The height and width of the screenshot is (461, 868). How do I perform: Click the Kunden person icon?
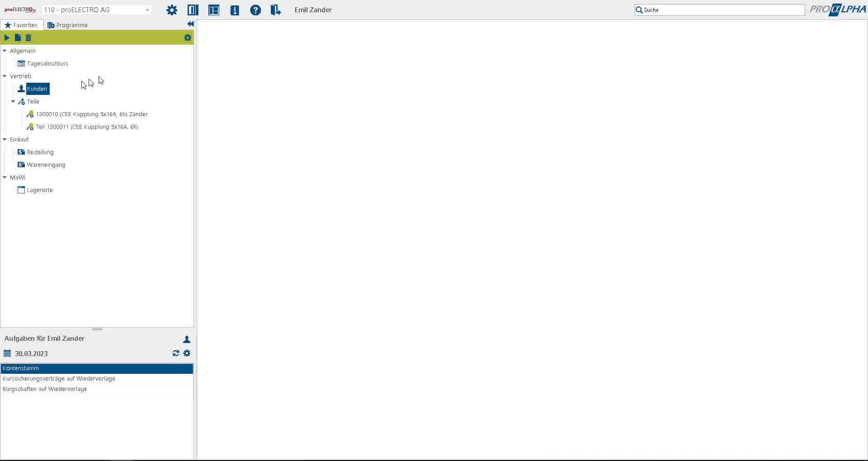21,89
